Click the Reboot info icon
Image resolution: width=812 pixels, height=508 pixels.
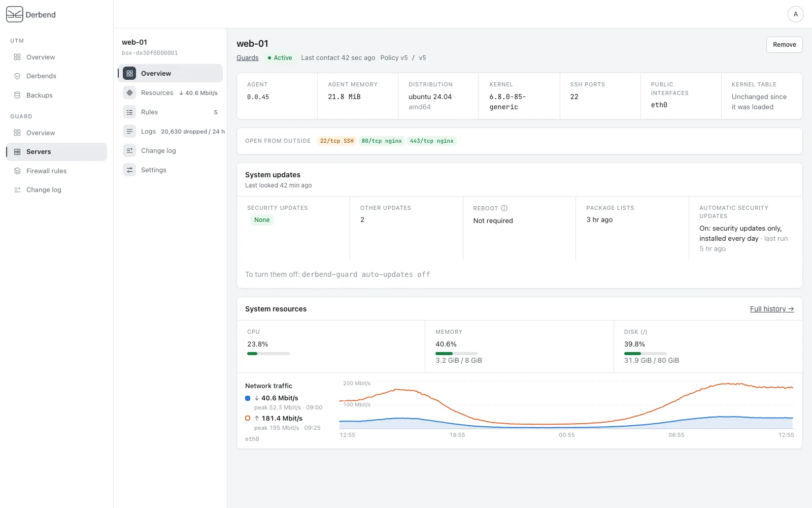tap(504, 208)
